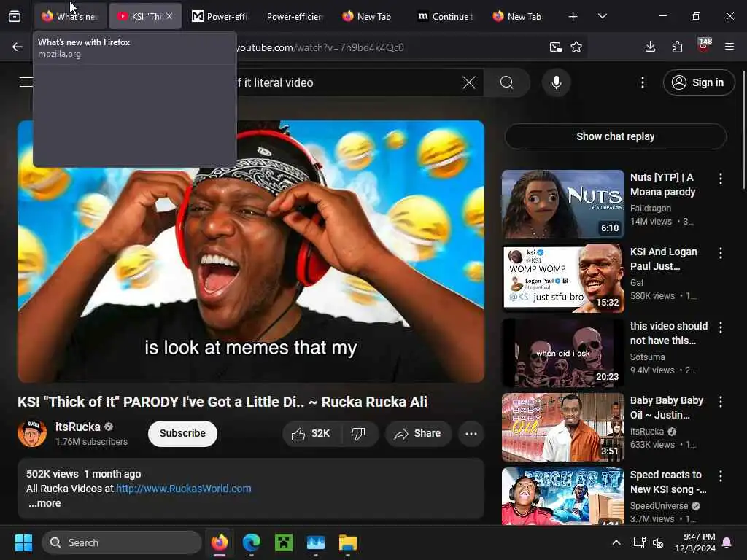The image size is (747, 560).
Task: Click the Windows taskbar Search box
Action: click(x=122, y=542)
